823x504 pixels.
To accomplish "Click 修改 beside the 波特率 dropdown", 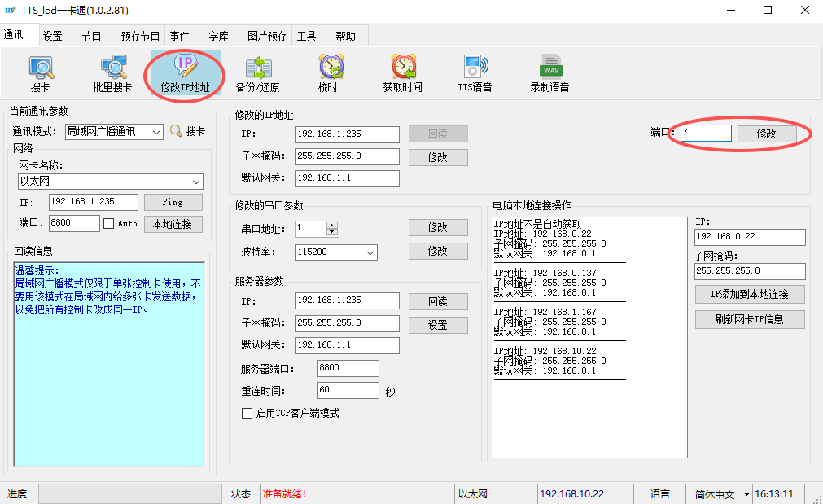I will tap(438, 251).
